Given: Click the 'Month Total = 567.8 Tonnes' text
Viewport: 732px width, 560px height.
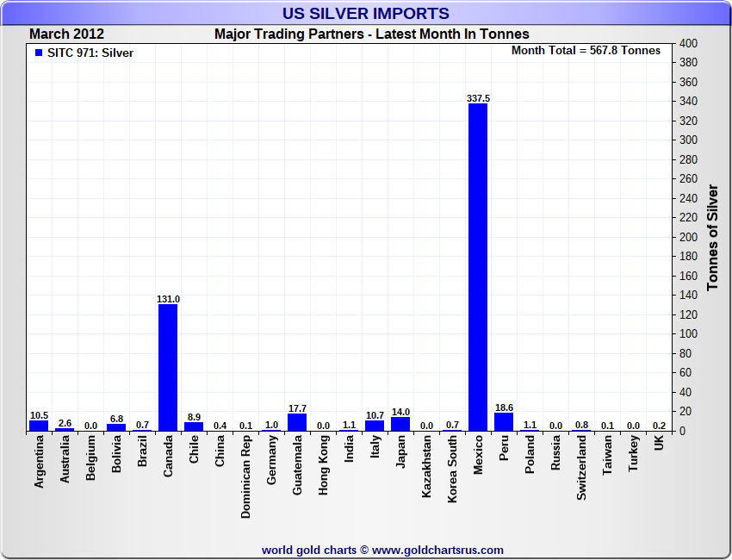Looking at the screenshot, I should click(586, 51).
